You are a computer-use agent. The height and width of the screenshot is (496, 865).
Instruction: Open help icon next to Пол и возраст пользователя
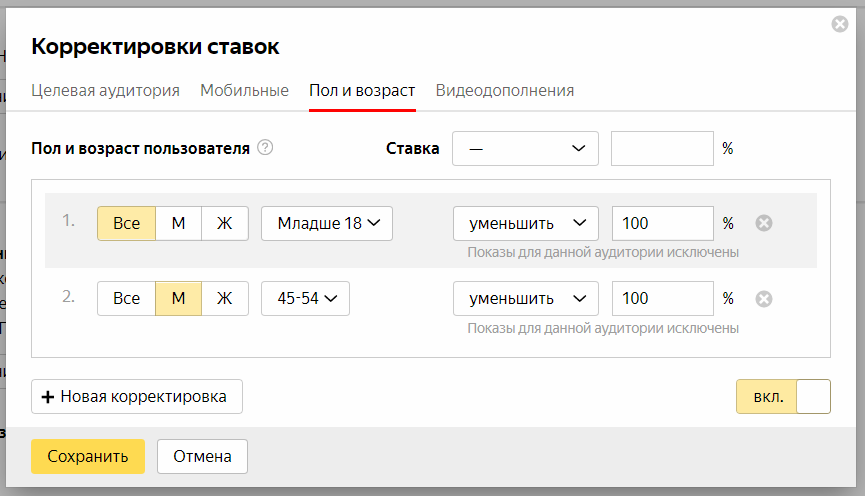(x=265, y=148)
